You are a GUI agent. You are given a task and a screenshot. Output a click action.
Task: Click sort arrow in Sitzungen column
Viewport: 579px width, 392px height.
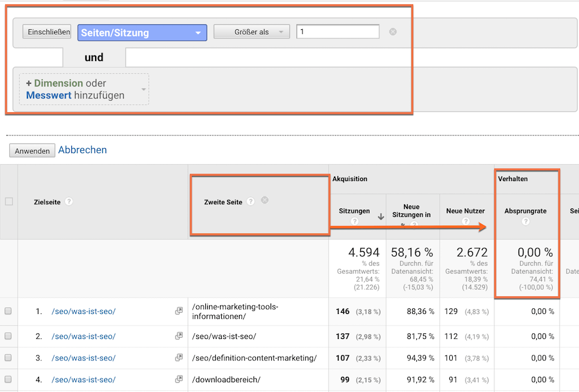pos(381,216)
